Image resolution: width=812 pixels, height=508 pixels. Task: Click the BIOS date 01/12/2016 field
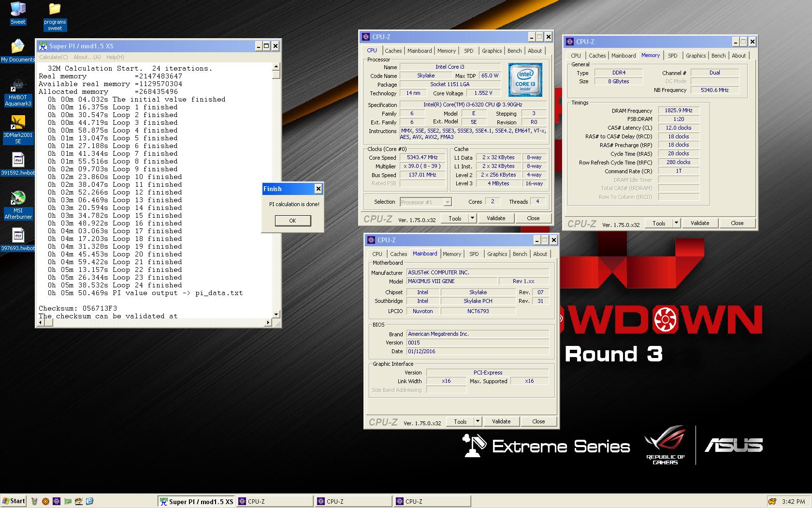(x=478, y=351)
